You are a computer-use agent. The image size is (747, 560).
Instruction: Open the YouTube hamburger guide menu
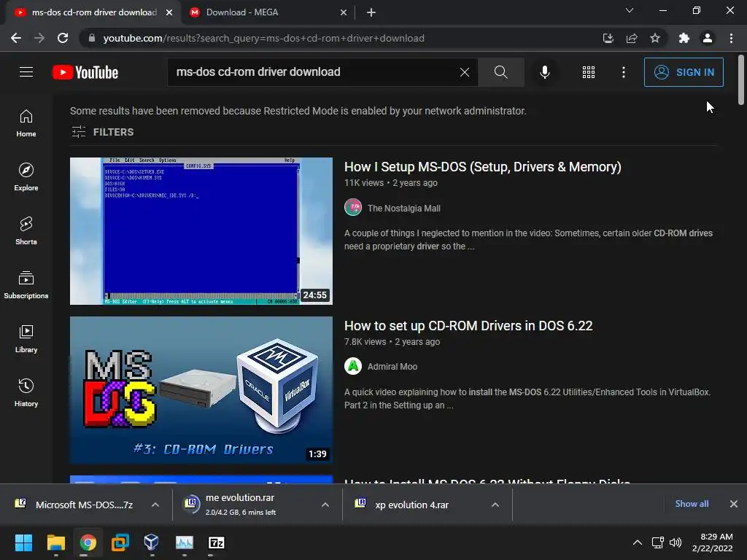click(26, 72)
